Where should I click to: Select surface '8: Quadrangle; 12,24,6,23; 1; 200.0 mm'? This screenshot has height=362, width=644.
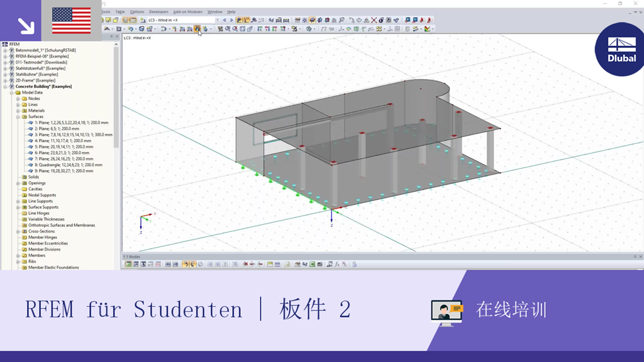click(x=69, y=165)
